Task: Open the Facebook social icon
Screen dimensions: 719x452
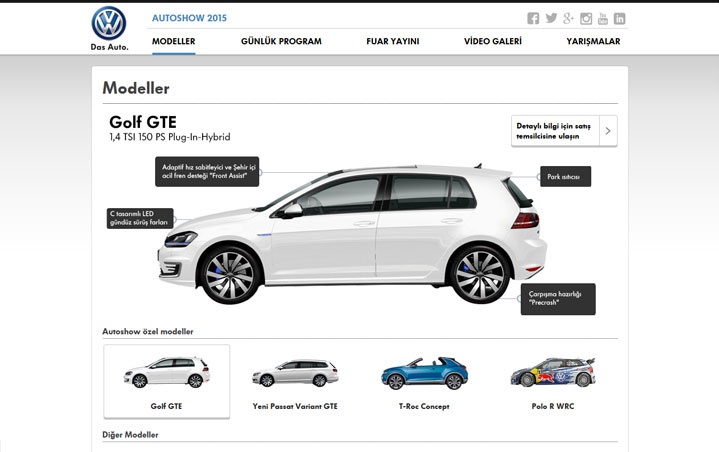Action: point(533,18)
